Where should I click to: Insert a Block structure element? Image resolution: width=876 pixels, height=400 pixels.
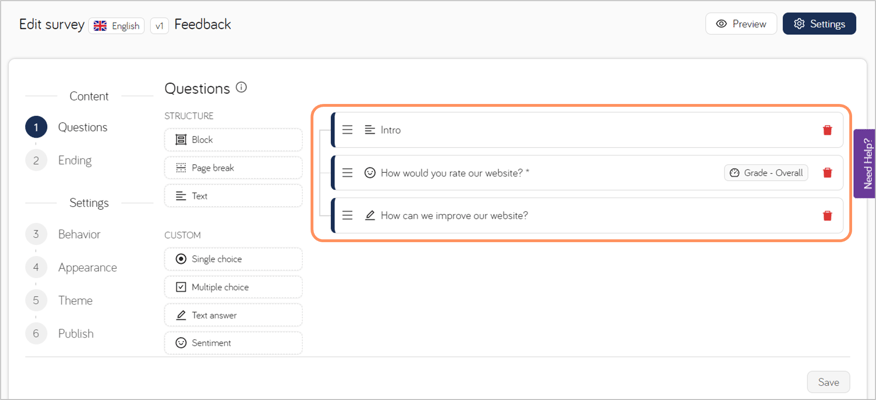point(232,140)
